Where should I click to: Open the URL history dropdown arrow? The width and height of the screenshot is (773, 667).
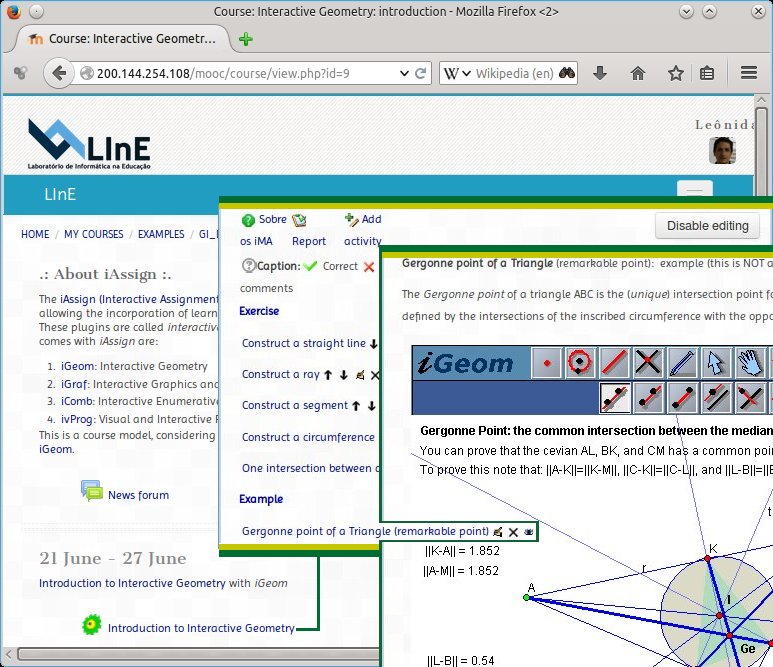click(420, 73)
